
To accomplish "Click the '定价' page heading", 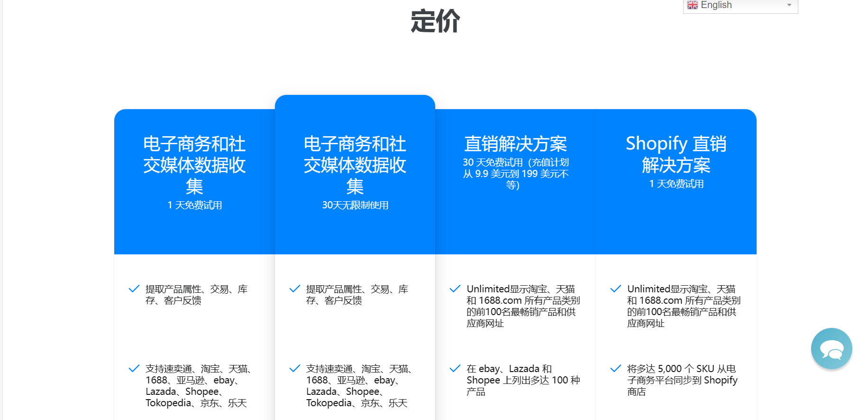I will (435, 21).
